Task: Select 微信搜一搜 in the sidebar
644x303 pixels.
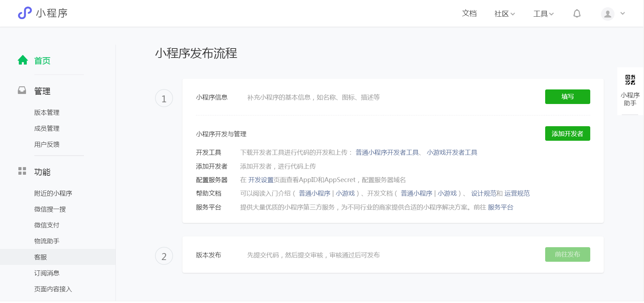Action: coord(50,209)
